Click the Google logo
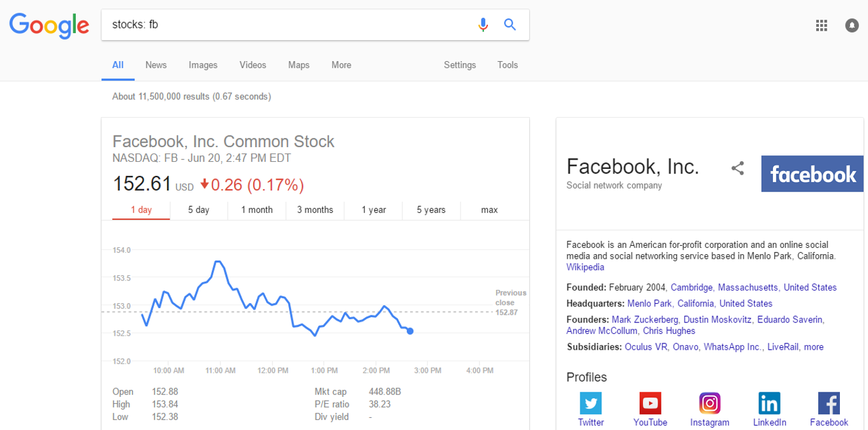The height and width of the screenshot is (430, 868). [x=49, y=25]
